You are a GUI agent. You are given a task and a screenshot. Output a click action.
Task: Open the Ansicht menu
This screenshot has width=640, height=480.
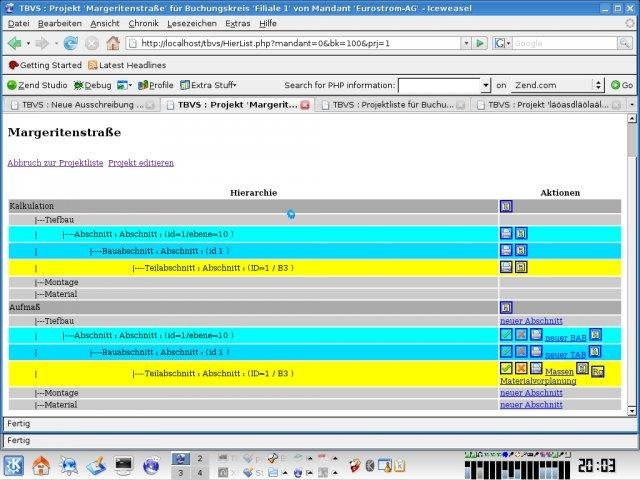tap(105, 24)
